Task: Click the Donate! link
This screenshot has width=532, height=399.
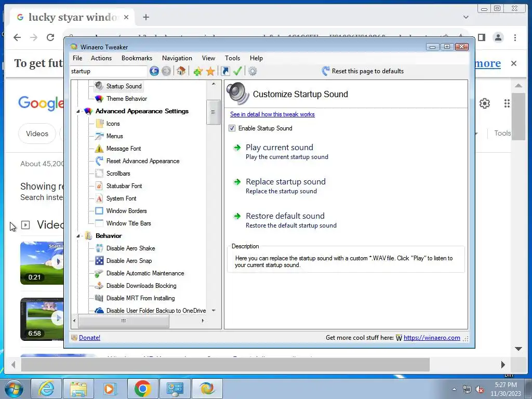Action: coord(89,338)
